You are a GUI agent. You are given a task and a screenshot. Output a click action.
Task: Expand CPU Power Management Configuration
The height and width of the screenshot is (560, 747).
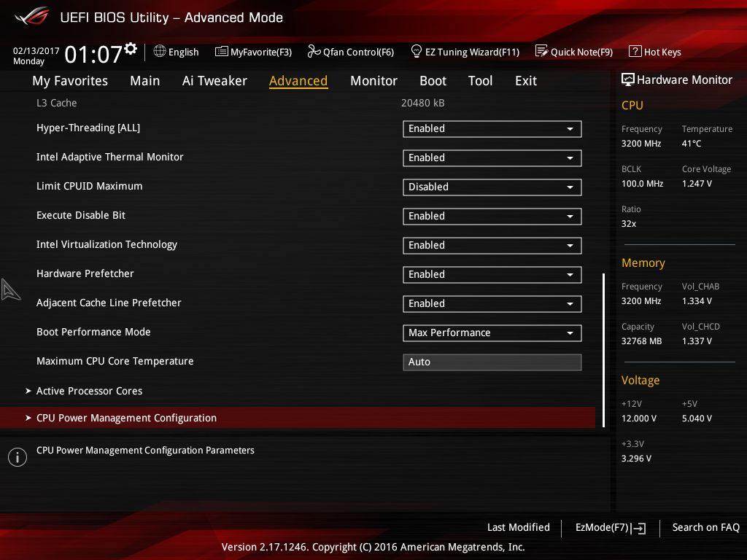click(x=298, y=418)
